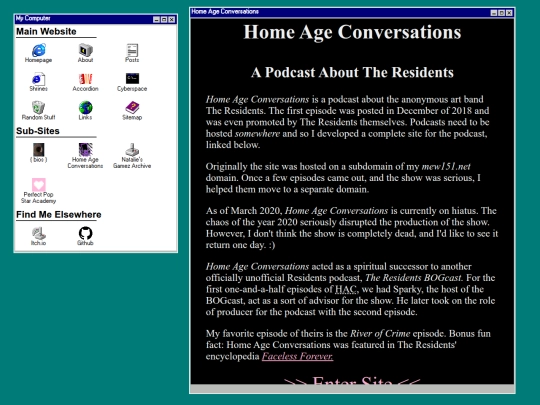Viewport: 540px width, 405px height.
Task: Open the Itch.io icon
Action: [x=39, y=236]
